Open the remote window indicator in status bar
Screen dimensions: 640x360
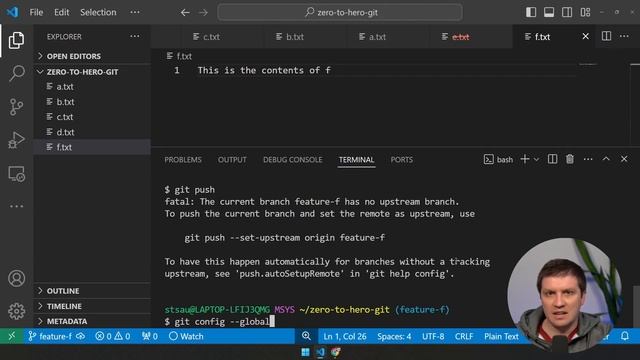tap(12, 336)
